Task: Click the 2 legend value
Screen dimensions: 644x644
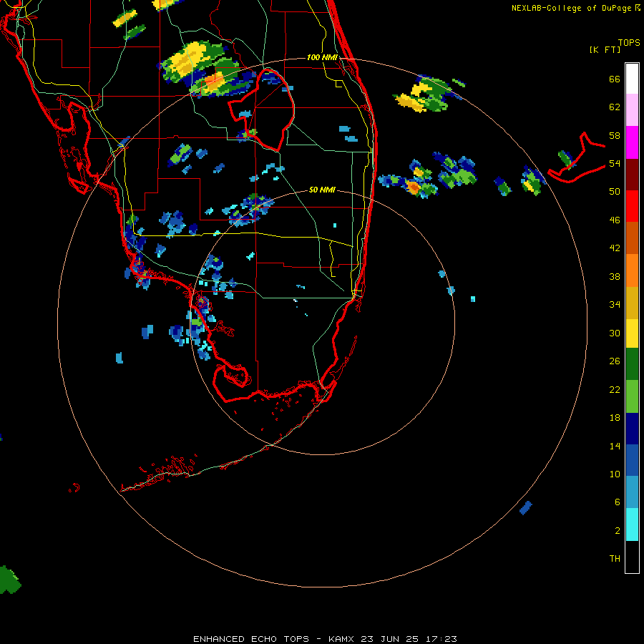Action: (618, 531)
